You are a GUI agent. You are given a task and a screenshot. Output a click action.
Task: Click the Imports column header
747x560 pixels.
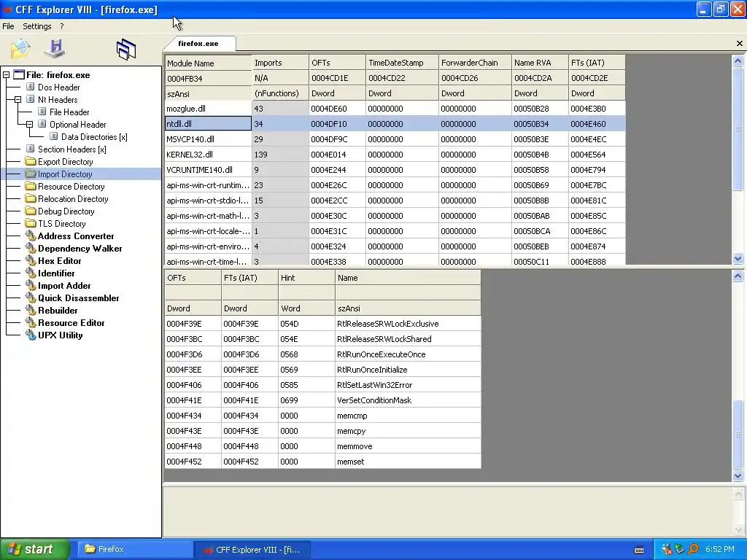pyautogui.click(x=280, y=63)
